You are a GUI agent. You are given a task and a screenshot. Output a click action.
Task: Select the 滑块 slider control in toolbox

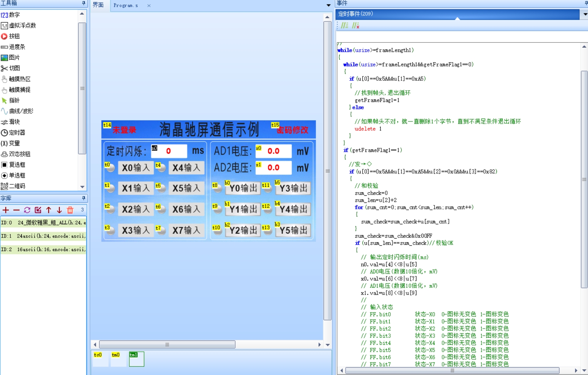[10, 122]
